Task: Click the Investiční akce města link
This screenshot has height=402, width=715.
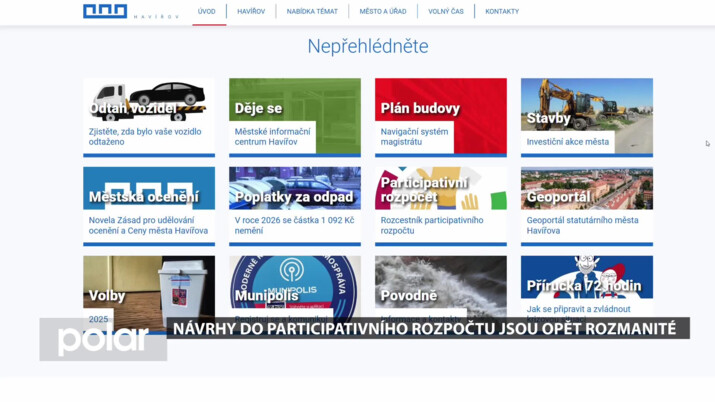Action: click(x=568, y=142)
